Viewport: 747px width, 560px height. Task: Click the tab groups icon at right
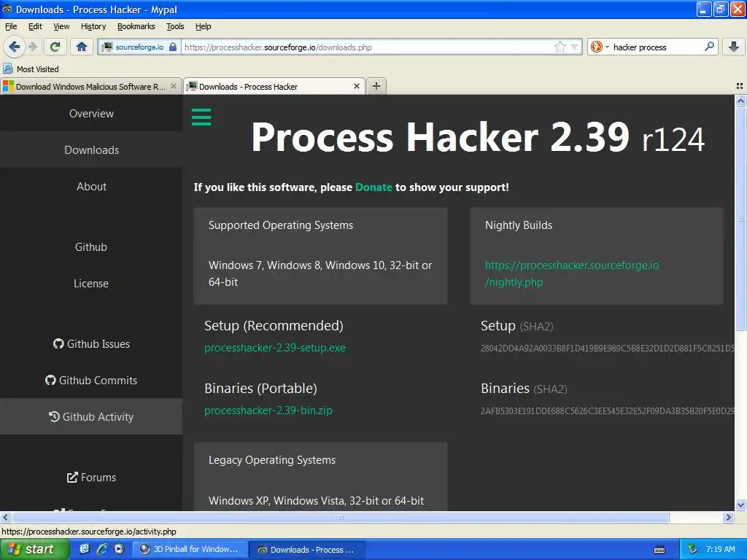pyautogui.click(x=740, y=86)
